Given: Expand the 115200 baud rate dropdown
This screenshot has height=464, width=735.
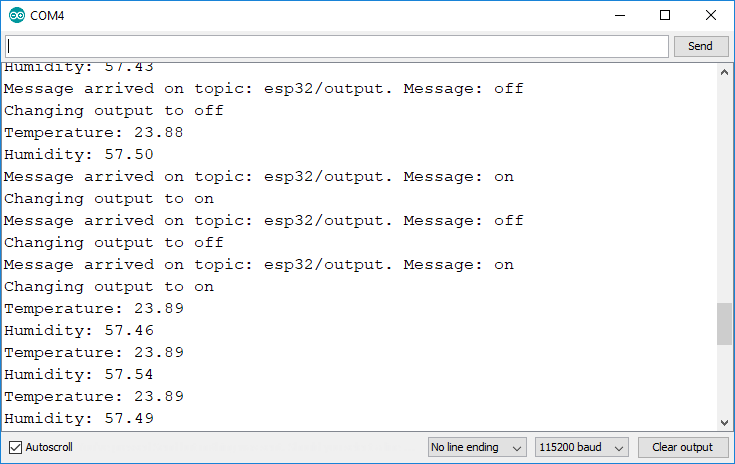Looking at the screenshot, I should pyautogui.click(x=581, y=447).
